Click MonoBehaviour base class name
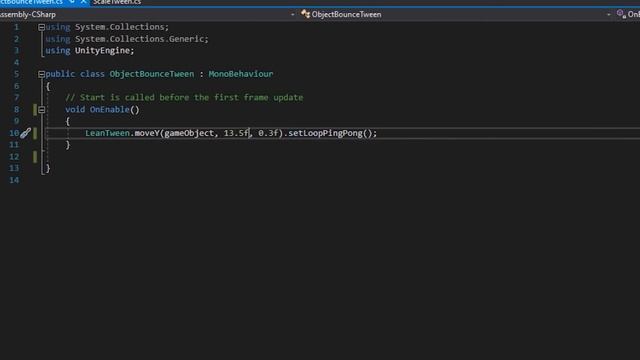 point(241,74)
